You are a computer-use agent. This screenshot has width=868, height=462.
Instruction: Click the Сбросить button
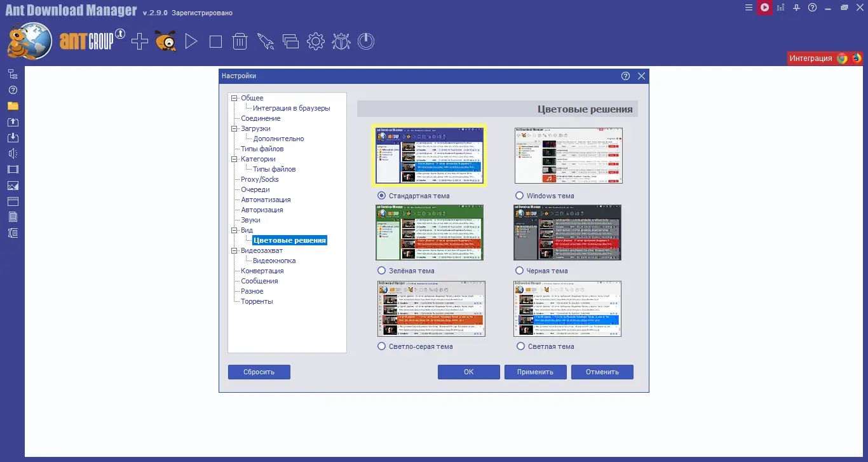tap(259, 372)
